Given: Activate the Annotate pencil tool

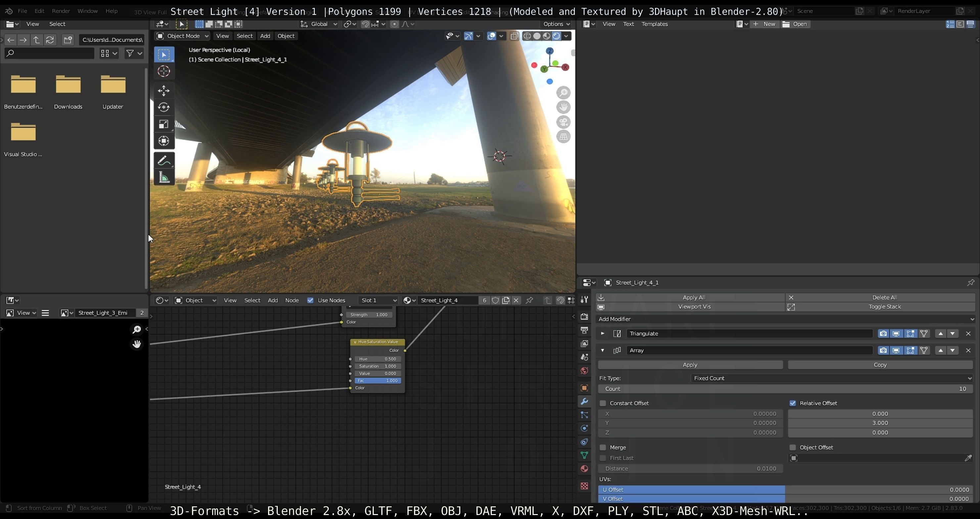Looking at the screenshot, I should [x=163, y=161].
